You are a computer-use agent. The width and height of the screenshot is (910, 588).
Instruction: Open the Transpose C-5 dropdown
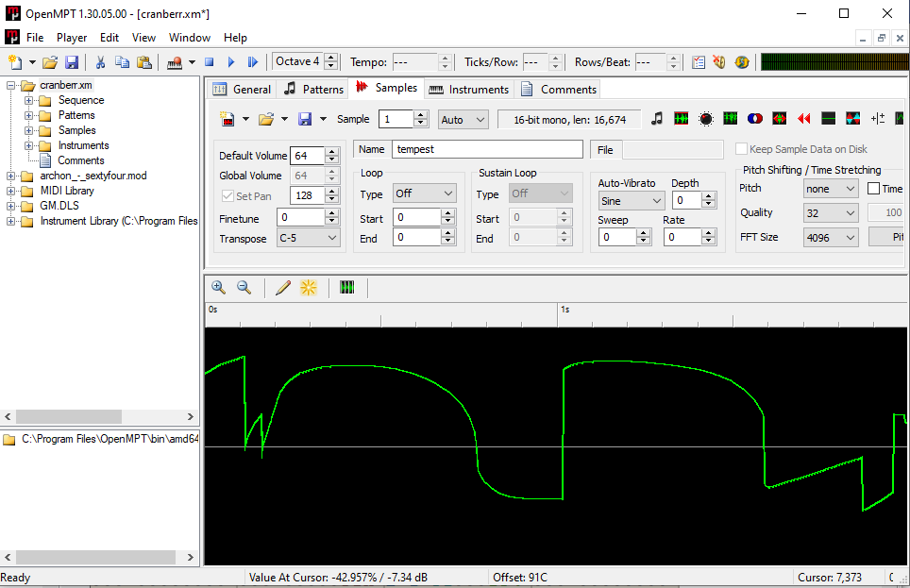point(308,238)
